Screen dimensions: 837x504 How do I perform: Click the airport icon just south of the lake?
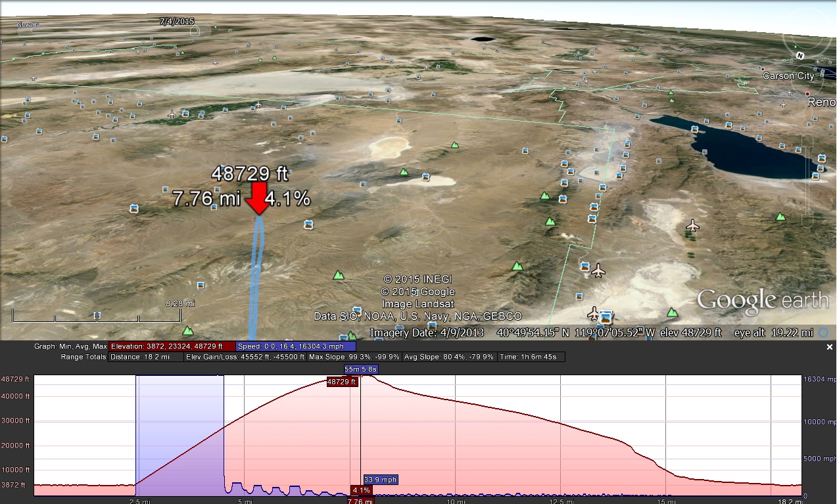[x=692, y=226]
